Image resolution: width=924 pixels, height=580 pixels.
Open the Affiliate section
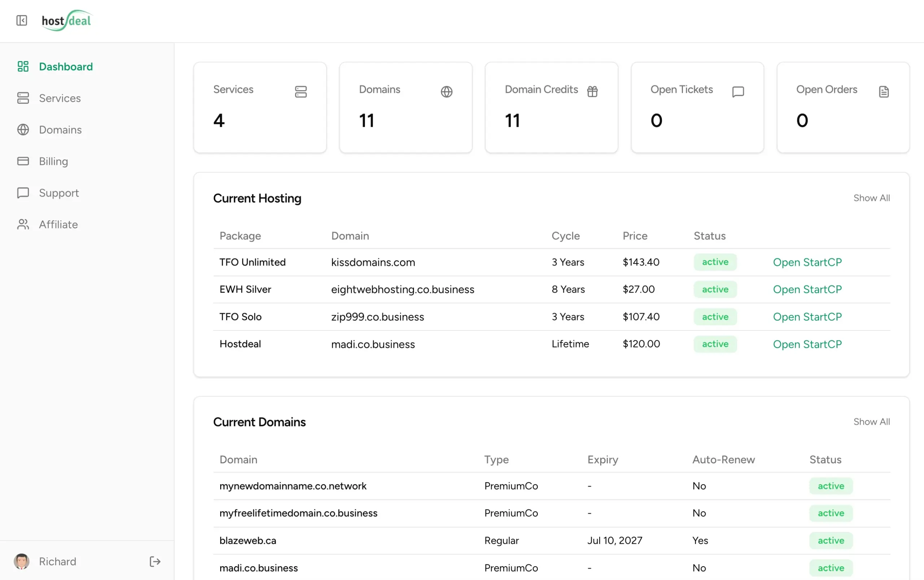[x=58, y=224]
